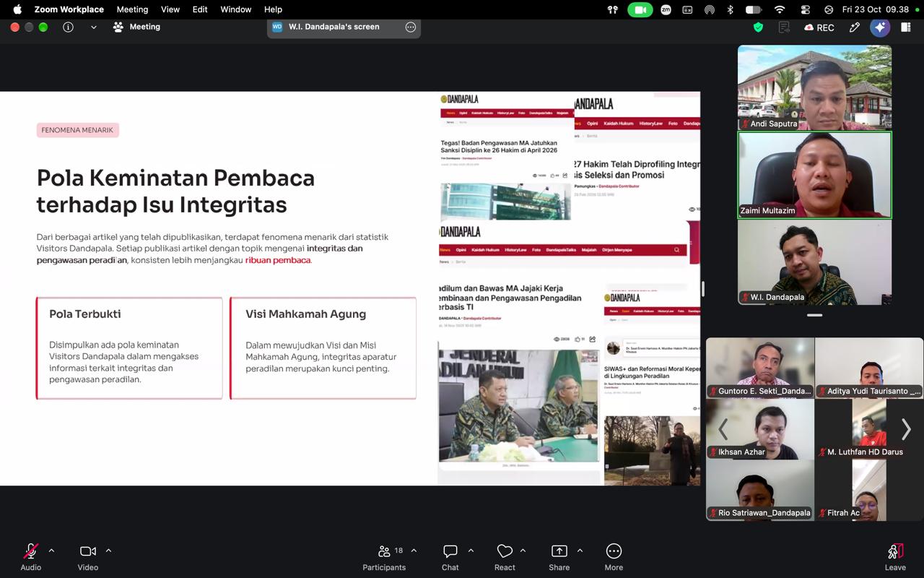Open the Window menu

click(236, 9)
